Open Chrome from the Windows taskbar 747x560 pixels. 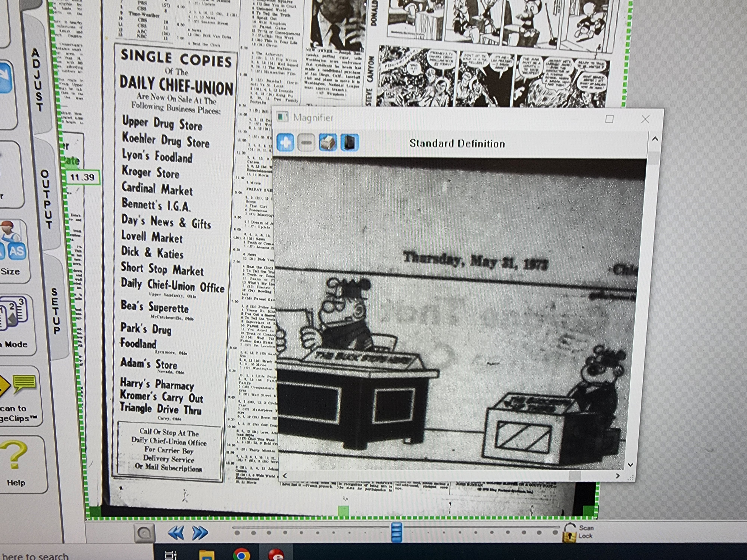pos(241,555)
